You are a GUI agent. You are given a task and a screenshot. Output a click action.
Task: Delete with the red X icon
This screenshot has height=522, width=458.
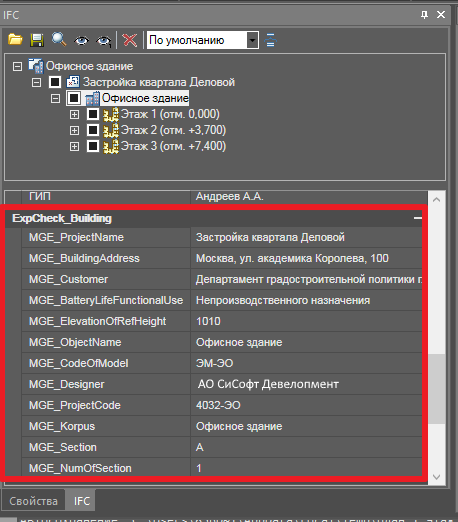coord(130,40)
